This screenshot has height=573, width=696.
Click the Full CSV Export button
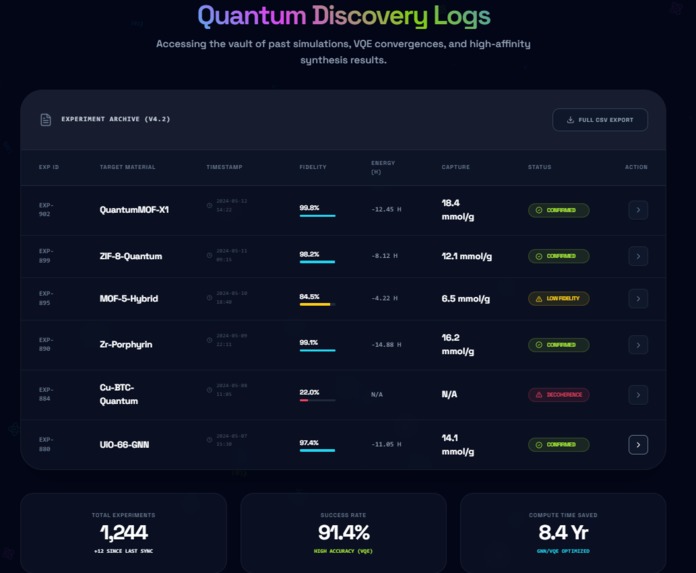(x=600, y=120)
